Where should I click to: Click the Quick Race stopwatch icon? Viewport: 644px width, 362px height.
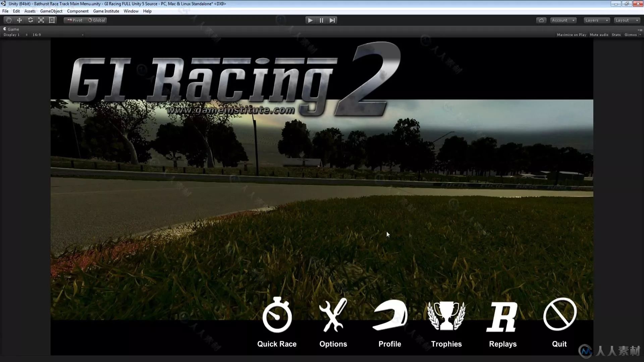click(277, 315)
